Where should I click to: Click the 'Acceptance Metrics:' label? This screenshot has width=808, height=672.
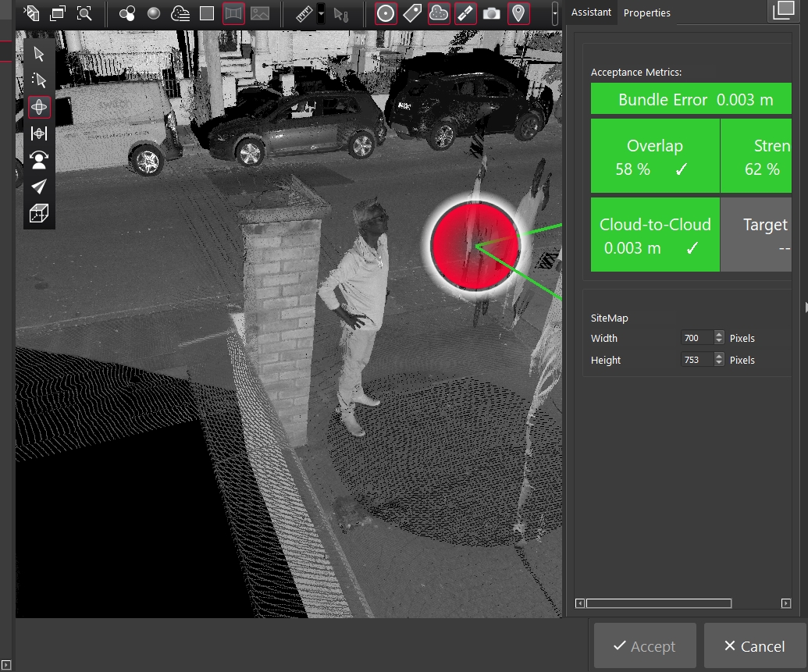(636, 72)
